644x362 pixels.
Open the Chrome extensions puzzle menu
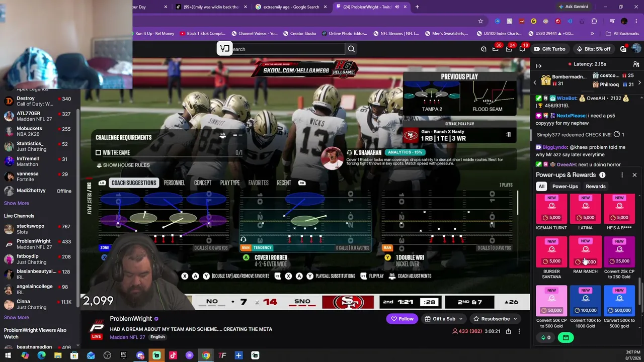[x=594, y=21]
